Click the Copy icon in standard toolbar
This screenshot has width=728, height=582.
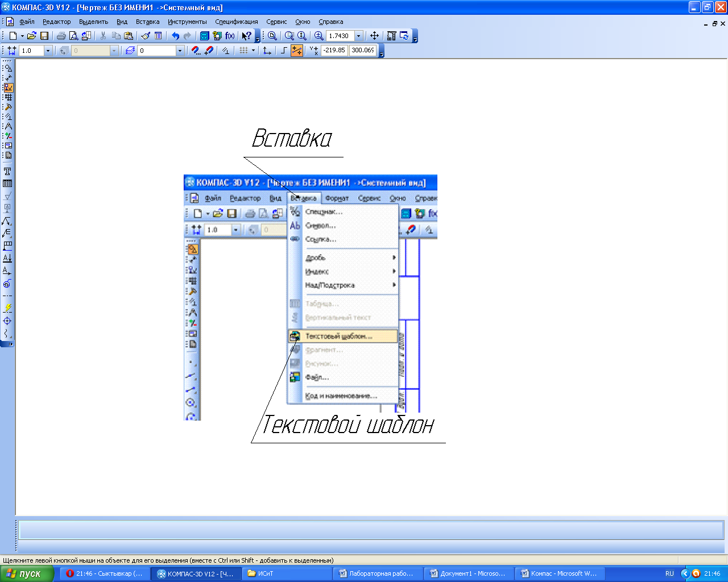point(116,36)
